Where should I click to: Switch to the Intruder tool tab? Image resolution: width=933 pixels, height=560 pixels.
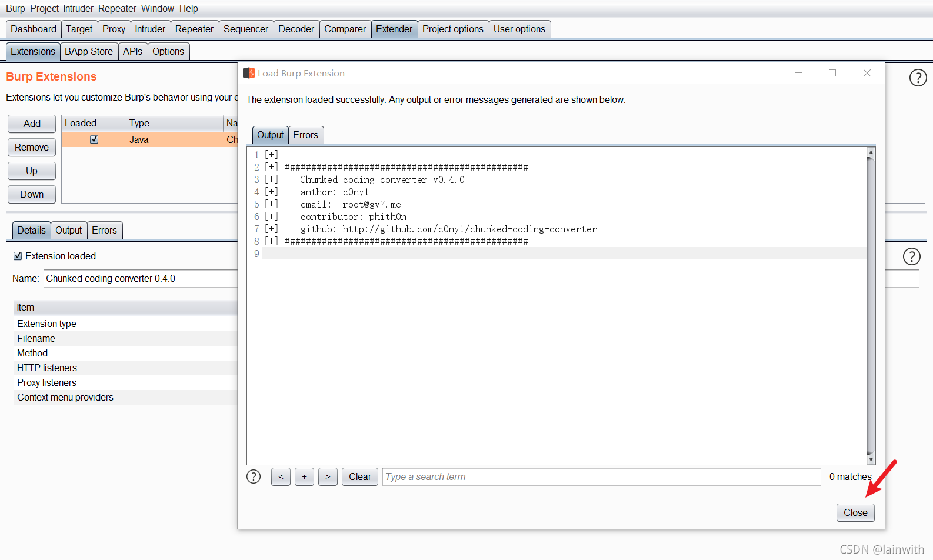tap(150, 29)
